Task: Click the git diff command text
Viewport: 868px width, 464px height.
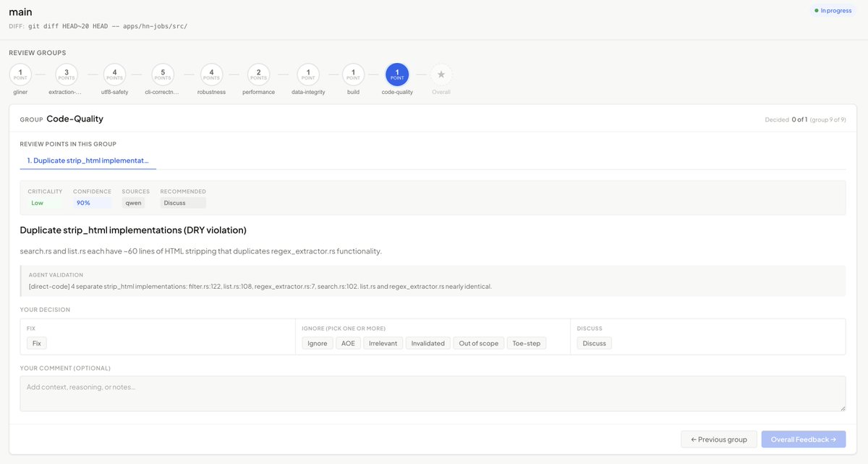Action: click(x=108, y=26)
